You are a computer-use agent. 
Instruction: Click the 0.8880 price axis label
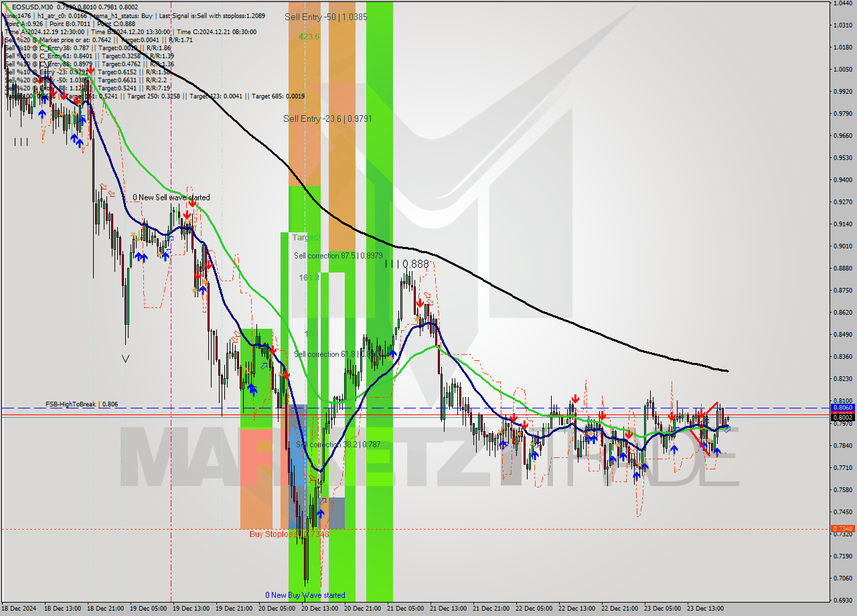tap(842, 268)
